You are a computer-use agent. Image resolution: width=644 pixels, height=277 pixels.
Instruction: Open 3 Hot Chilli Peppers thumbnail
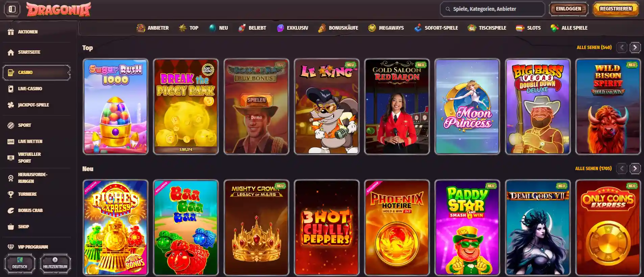coord(327,228)
